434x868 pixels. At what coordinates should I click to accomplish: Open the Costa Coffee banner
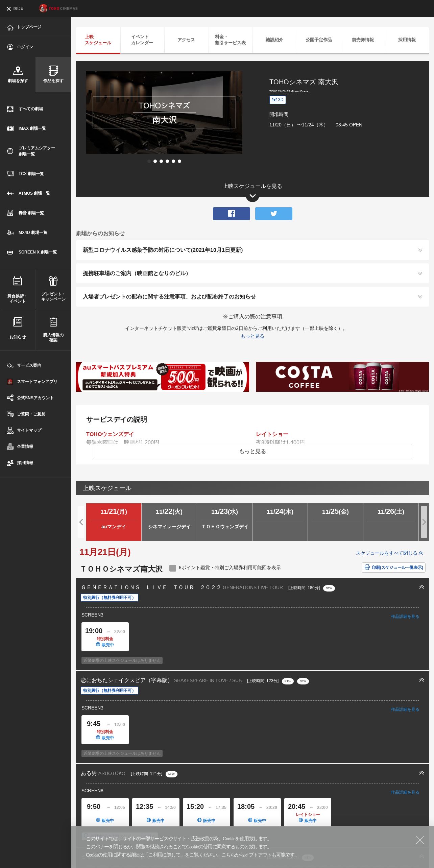click(342, 377)
